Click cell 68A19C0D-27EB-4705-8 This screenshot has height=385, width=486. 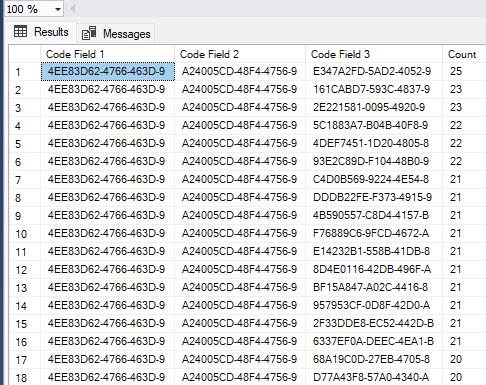pos(374,359)
